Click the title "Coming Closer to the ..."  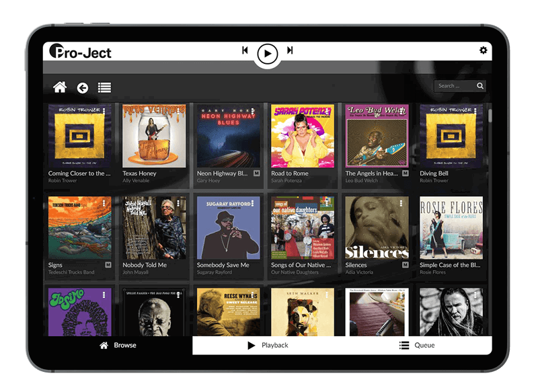[x=79, y=173]
